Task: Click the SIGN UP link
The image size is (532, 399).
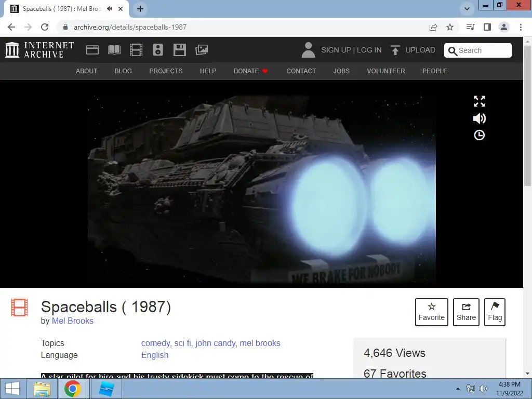Action: coord(336,50)
